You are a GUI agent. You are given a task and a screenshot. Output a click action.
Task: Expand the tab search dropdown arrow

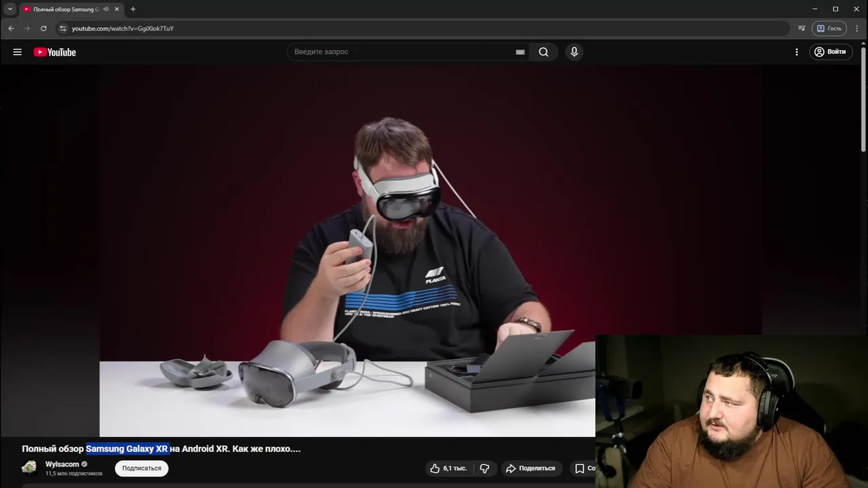pos(10,9)
